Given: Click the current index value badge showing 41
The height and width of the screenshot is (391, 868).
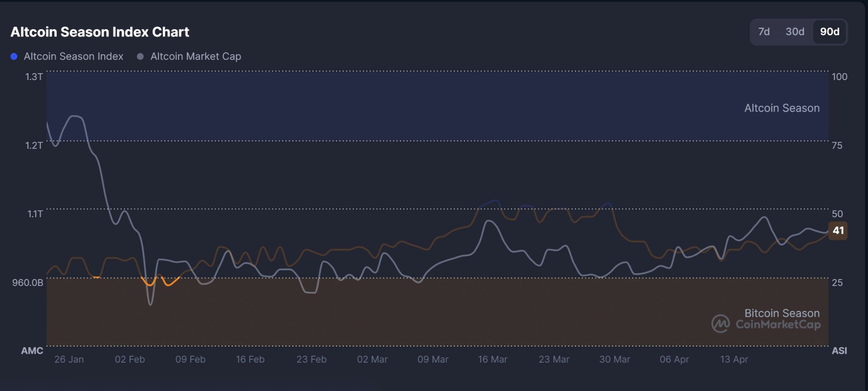Looking at the screenshot, I should [x=838, y=231].
